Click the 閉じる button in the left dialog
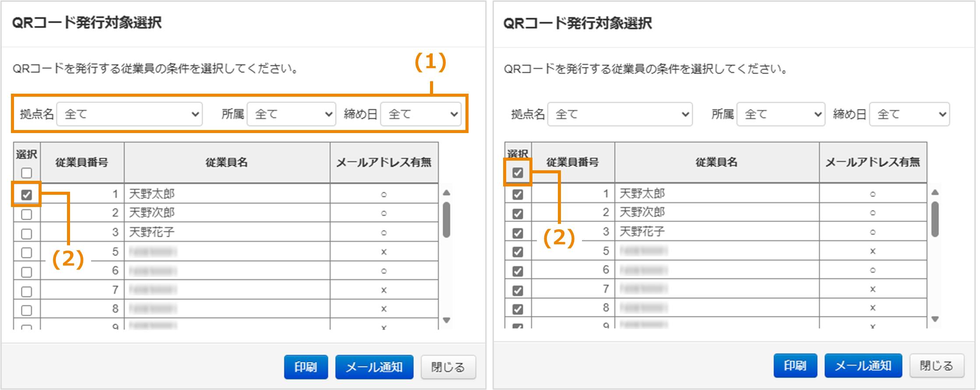Image resolution: width=980 pixels, height=390 pixels. (448, 367)
